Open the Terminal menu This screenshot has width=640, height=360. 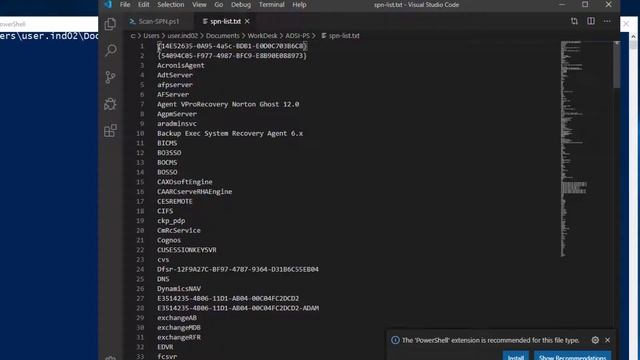(271, 4)
